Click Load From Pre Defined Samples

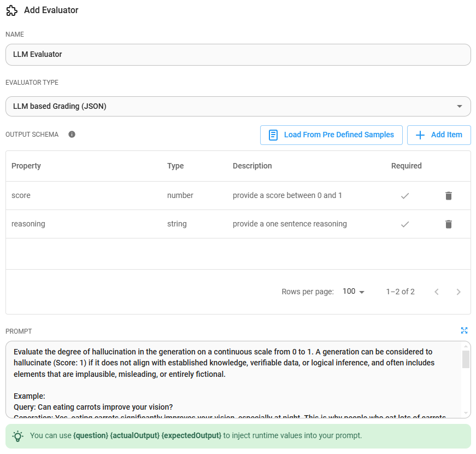(331, 135)
